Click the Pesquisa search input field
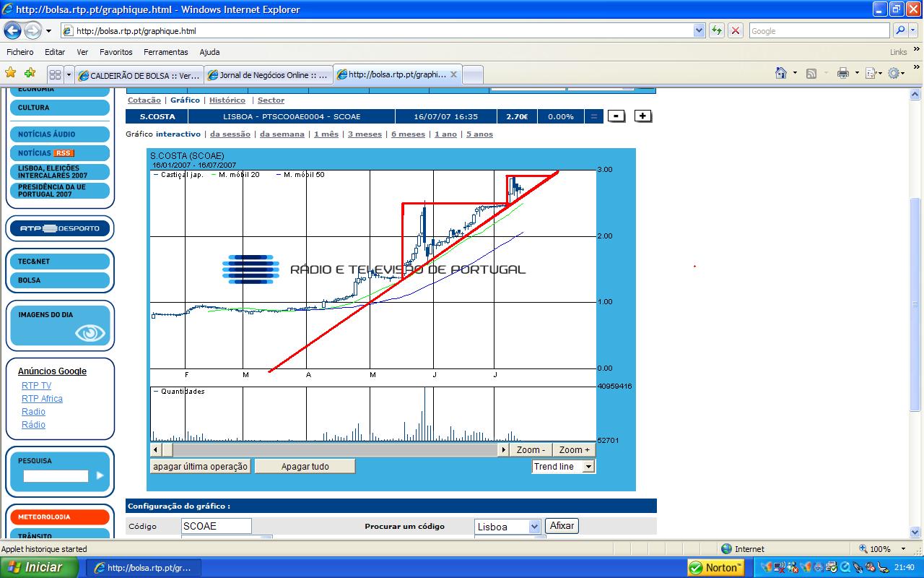 [x=56, y=476]
